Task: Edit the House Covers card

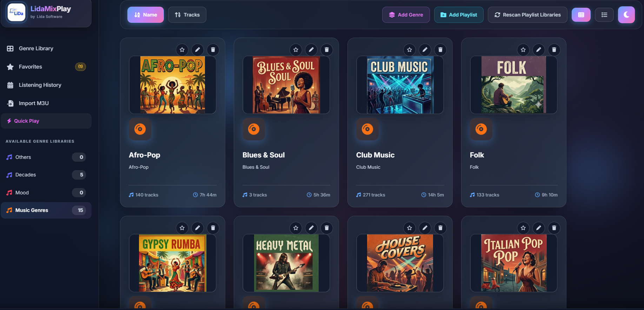Action: pyautogui.click(x=425, y=228)
